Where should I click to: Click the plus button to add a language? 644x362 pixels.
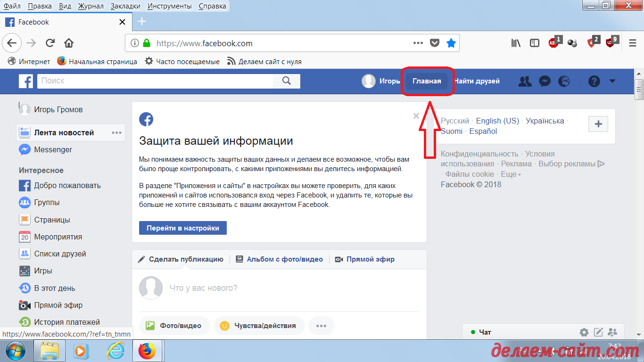click(x=598, y=124)
